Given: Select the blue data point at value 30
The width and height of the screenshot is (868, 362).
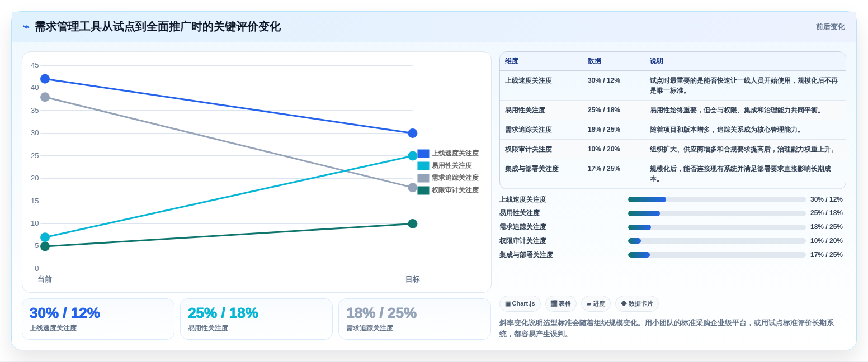Looking at the screenshot, I should [x=413, y=133].
